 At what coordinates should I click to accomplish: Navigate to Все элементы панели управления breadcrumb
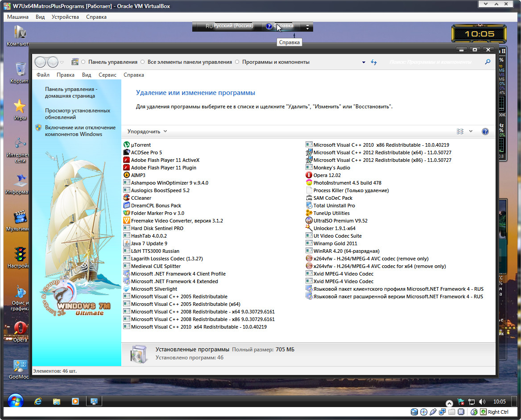click(x=190, y=62)
